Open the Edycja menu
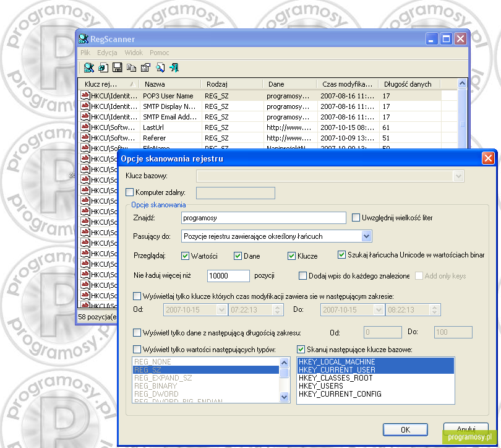The height and width of the screenshot is (448, 501). point(107,53)
